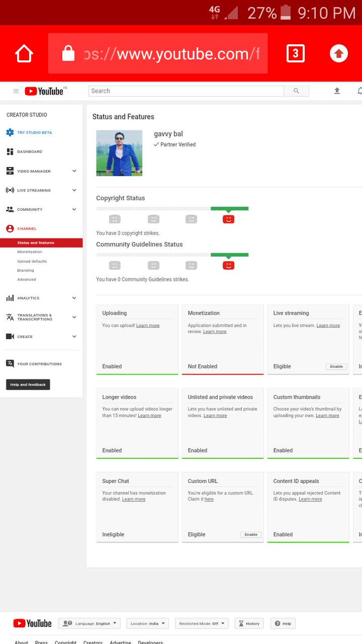The image size is (362, 644).
Task: Open Dashboard from the sidebar
Action: coord(29,152)
